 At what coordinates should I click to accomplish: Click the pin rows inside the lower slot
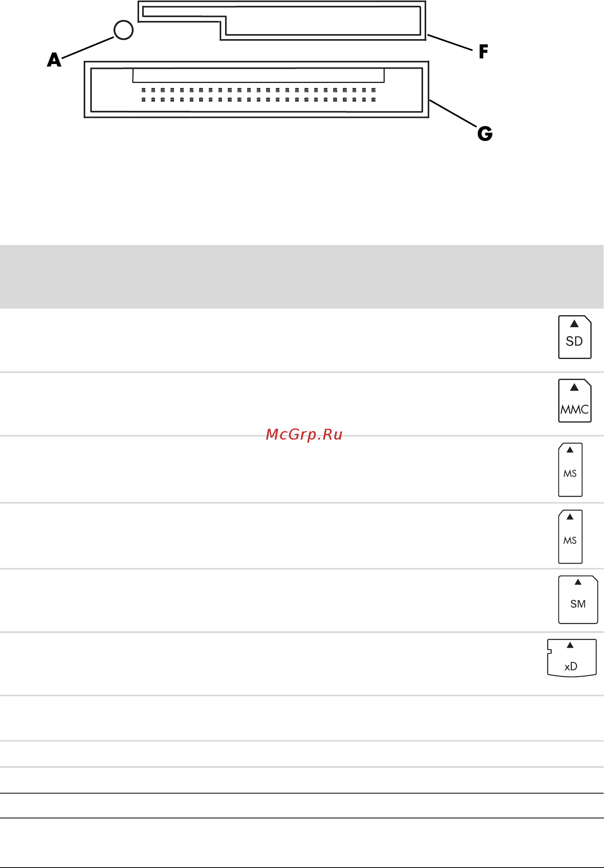pos(258,95)
